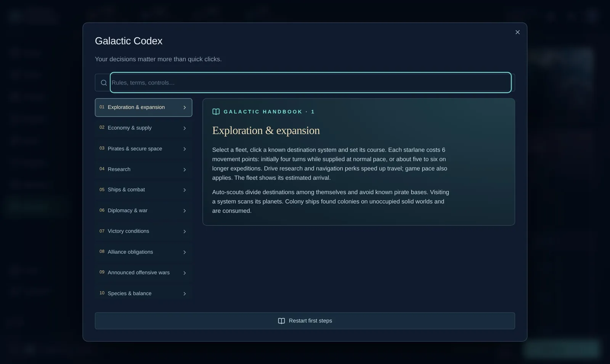Image resolution: width=610 pixels, height=364 pixels.
Task: Click the Galactic Codex title
Action: click(128, 41)
